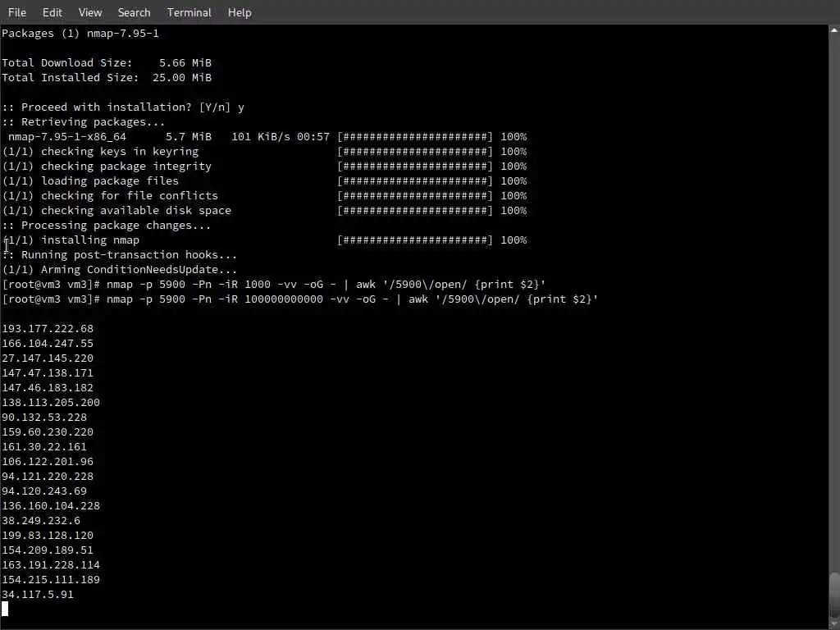This screenshot has width=840, height=630.
Task: Click IP address 27.147.145.220
Action: (47, 358)
